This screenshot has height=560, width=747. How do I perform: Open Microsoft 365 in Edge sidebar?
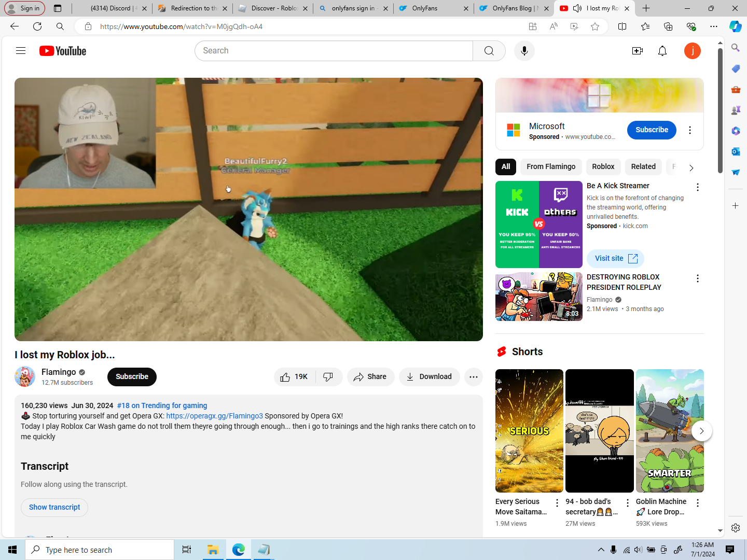[736, 131]
